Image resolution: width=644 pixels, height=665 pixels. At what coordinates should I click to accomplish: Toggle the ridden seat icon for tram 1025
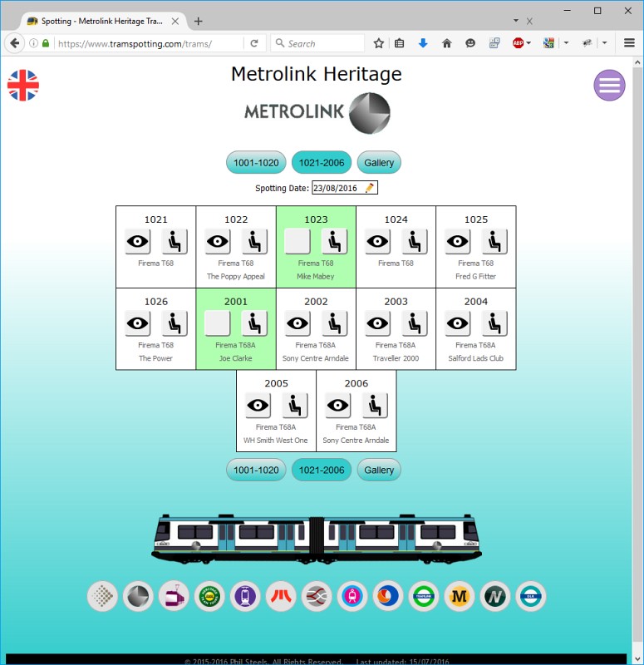click(x=494, y=241)
